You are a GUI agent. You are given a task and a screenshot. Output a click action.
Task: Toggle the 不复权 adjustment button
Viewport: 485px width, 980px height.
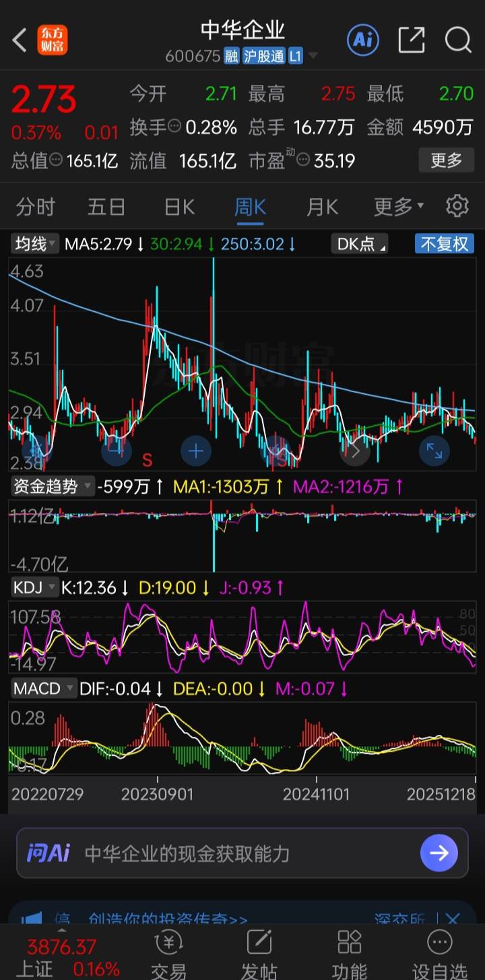click(x=445, y=244)
